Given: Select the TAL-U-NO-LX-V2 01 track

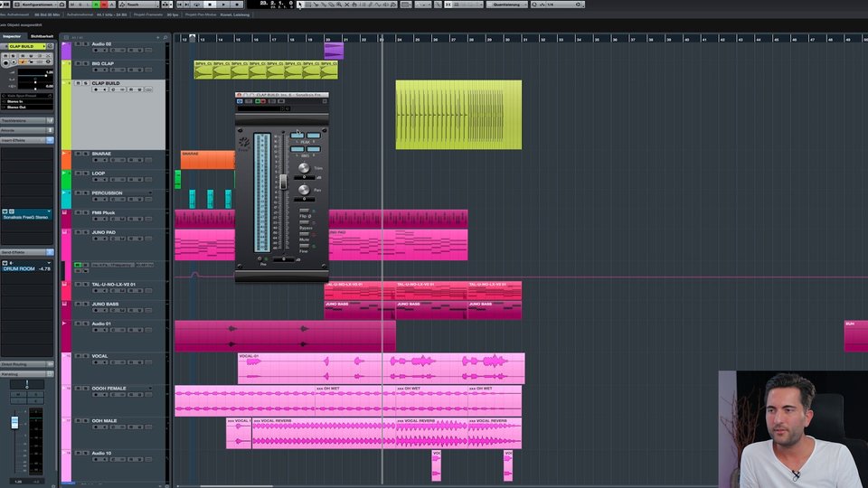Looking at the screenshot, I should click(114, 285).
